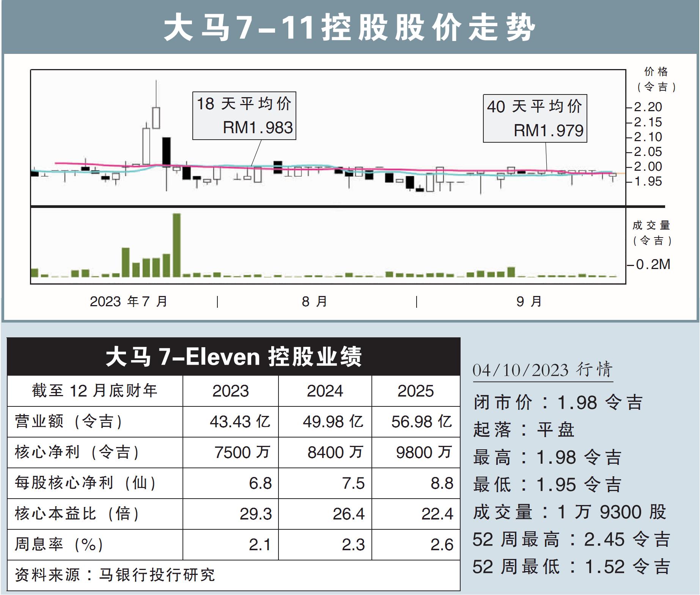Image resolution: width=700 pixels, height=595 pixels.
Task: Click the 0.2M volume axis label
Action: (653, 264)
